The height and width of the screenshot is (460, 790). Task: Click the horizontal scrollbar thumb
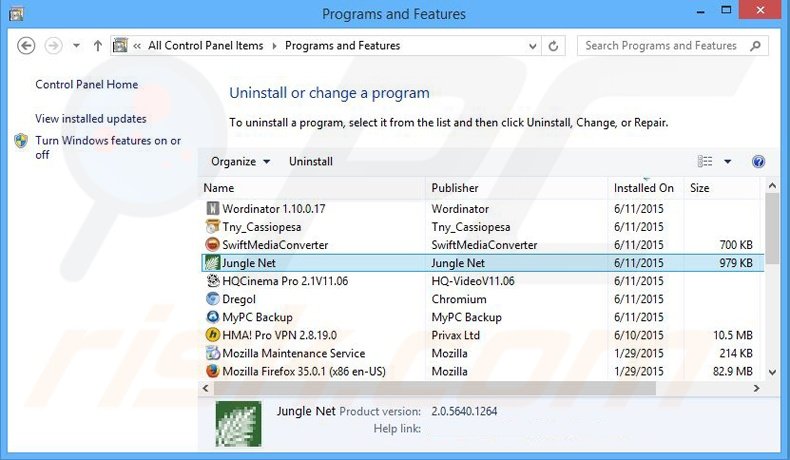[x=435, y=388]
